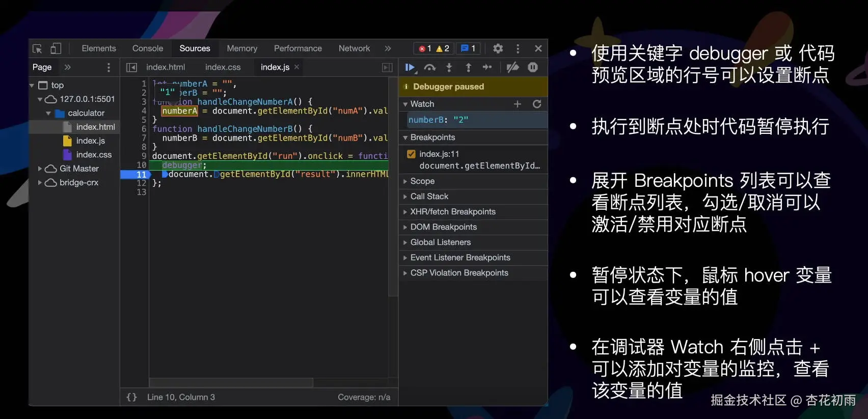Image resolution: width=868 pixels, height=419 pixels.
Task: Open the Network tab
Action: [x=354, y=48]
